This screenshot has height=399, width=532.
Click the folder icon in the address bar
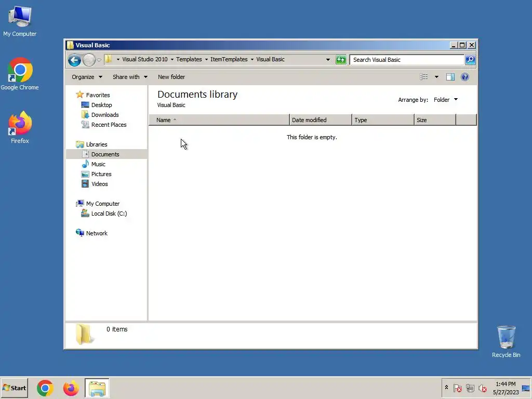click(x=108, y=59)
